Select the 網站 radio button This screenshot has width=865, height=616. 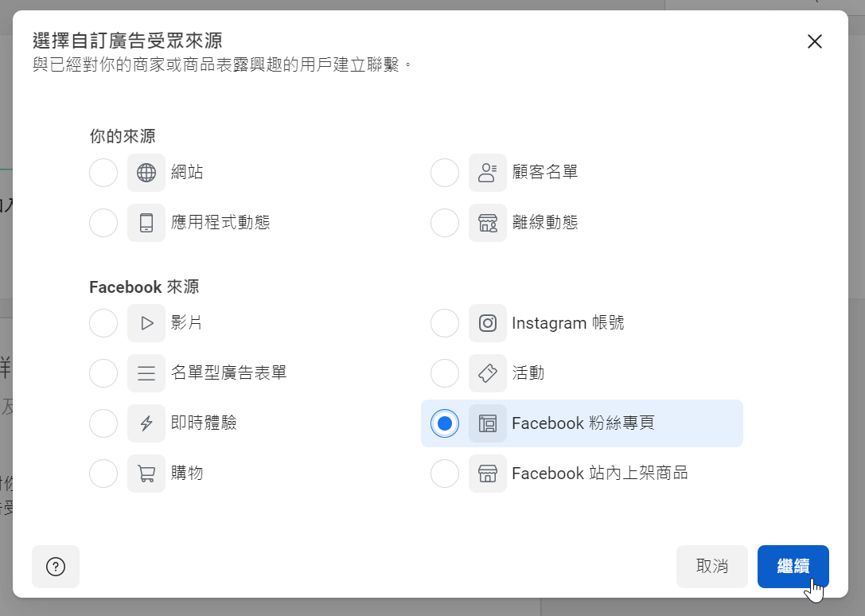[103, 173]
